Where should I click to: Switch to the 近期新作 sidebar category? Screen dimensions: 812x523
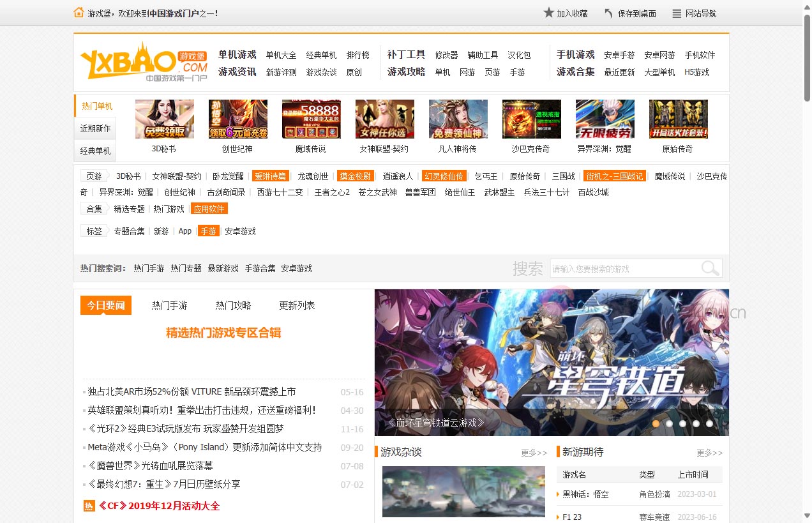click(95, 128)
